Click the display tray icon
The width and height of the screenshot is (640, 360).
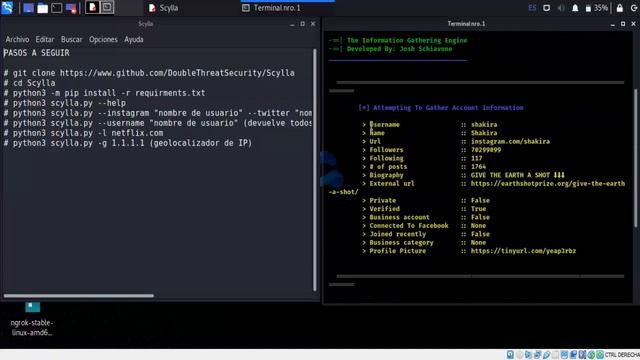pos(547,8)
